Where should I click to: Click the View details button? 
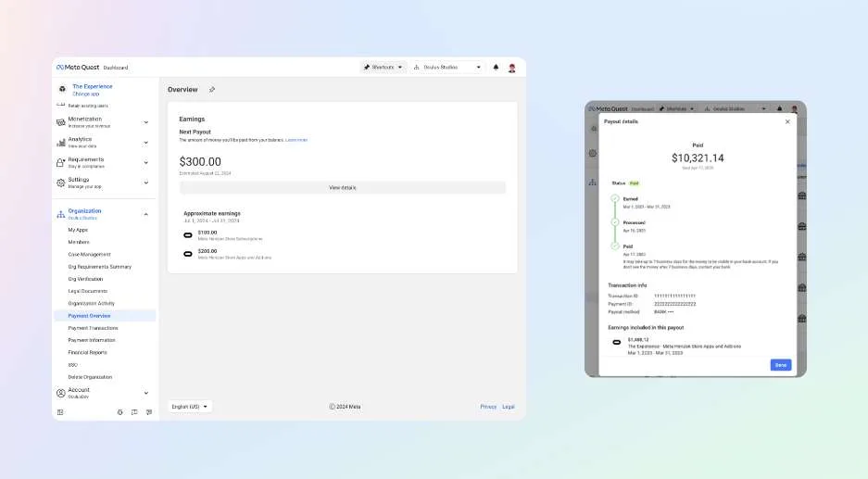pos(343,188)
